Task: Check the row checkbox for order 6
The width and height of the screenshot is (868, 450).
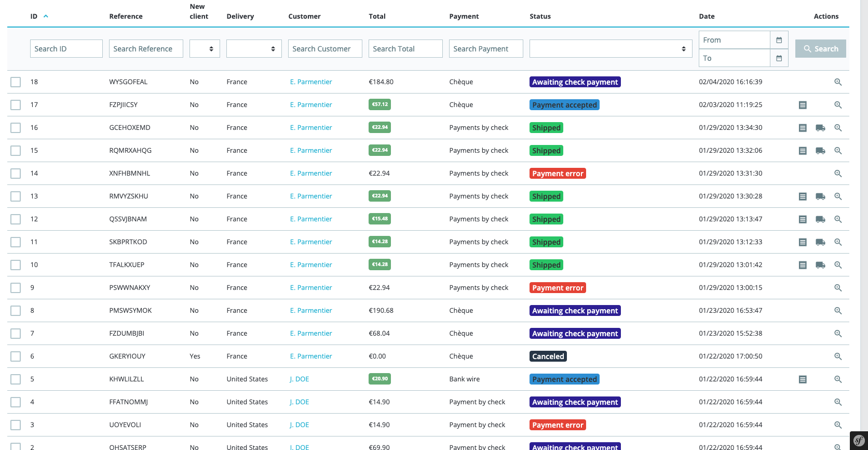Action: [x=16, y=356]
